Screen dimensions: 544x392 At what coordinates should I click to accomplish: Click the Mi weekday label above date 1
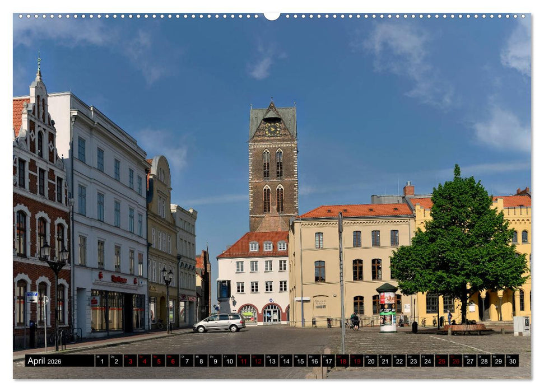click(99, 356)
